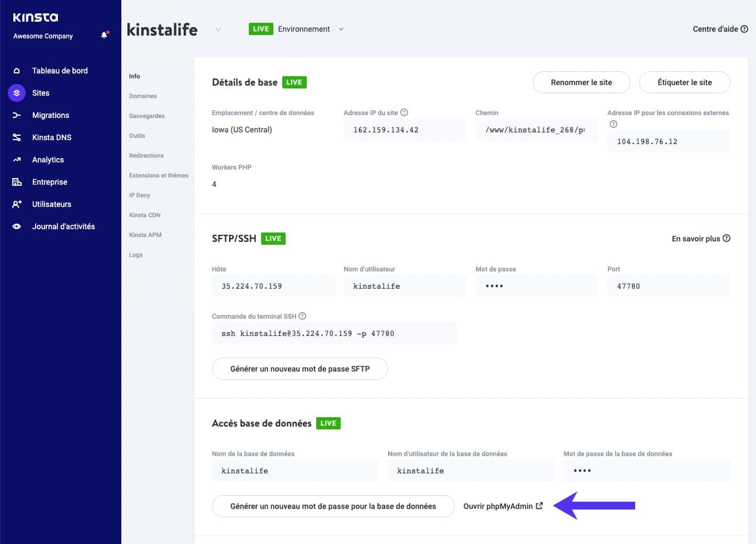Click the notification bell icon
This screenshot has width=756, height=544.
104,35
